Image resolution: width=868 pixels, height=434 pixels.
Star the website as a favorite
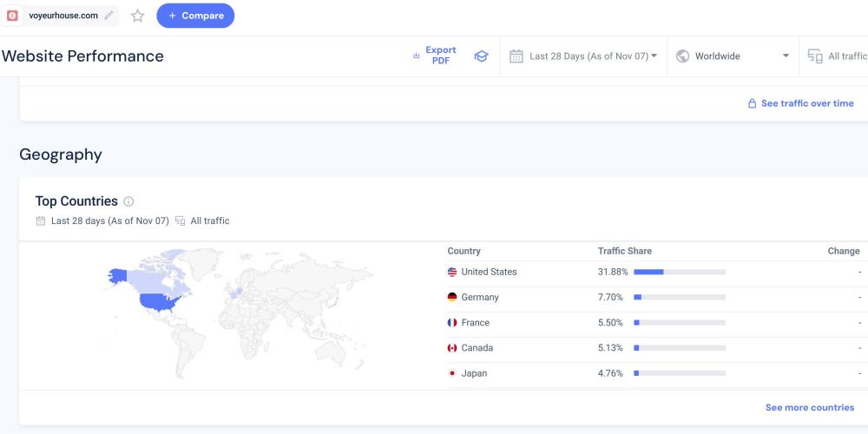coord(137,16)
